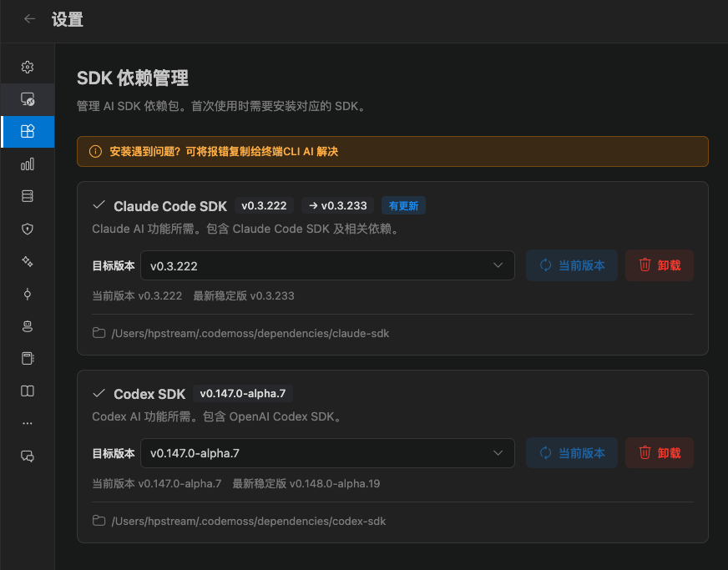The width and height of the screenshot is (728, 570).
Task: Click folder icon next to claude-sdk path
Action: click(99, 333)
